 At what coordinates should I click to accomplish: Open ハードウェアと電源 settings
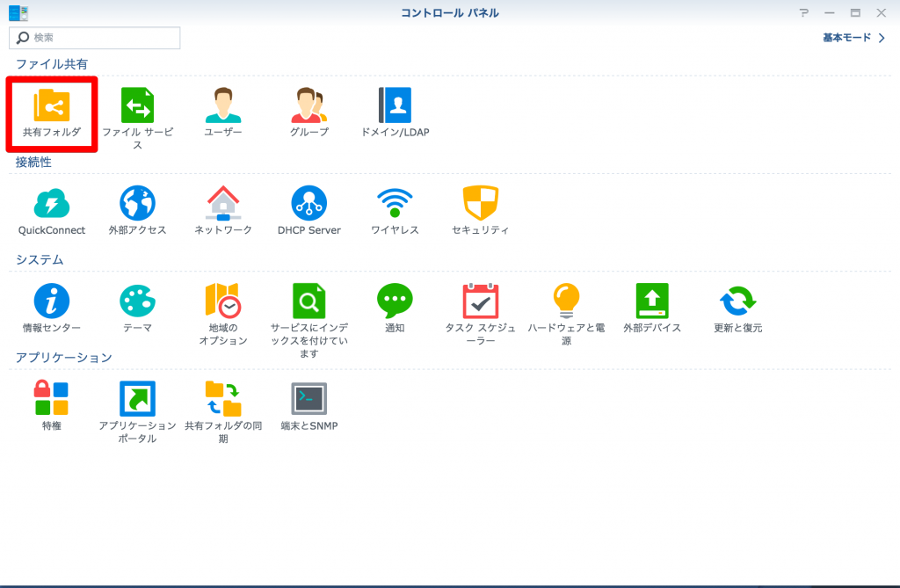coord(566,315)
